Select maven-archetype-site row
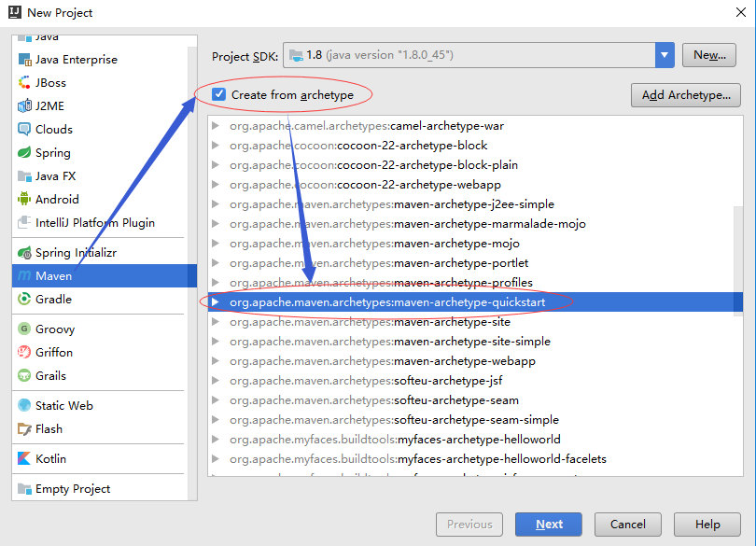 [x=475, y=322]
